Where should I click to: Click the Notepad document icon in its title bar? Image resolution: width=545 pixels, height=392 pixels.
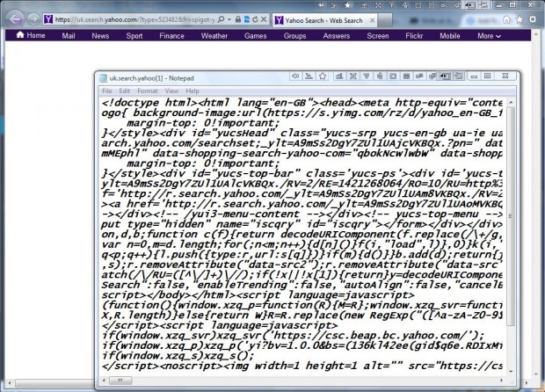pyautogui.click(x=103, y=78)
